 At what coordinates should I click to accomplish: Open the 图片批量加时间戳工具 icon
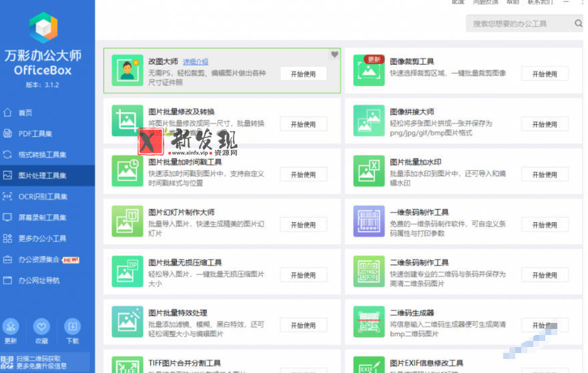click(x=127, y=171)
